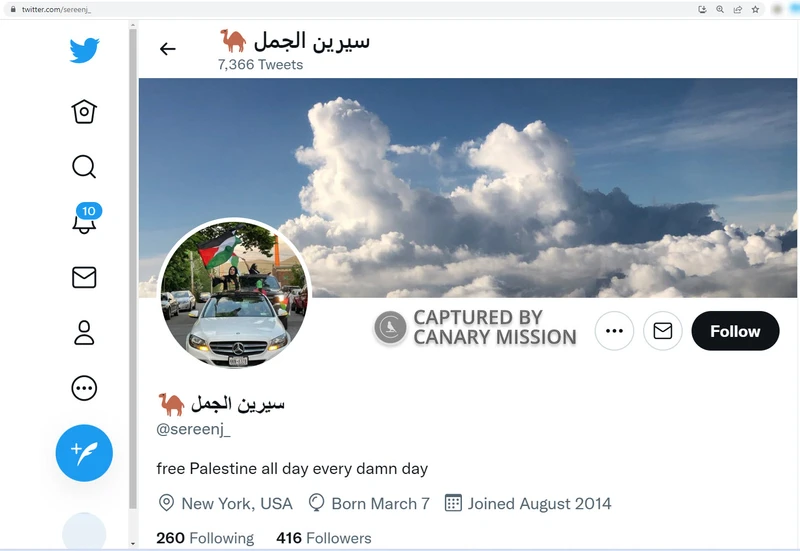Open the Explore search icon
Screen dimensions: 800x551
click(84, 166)
